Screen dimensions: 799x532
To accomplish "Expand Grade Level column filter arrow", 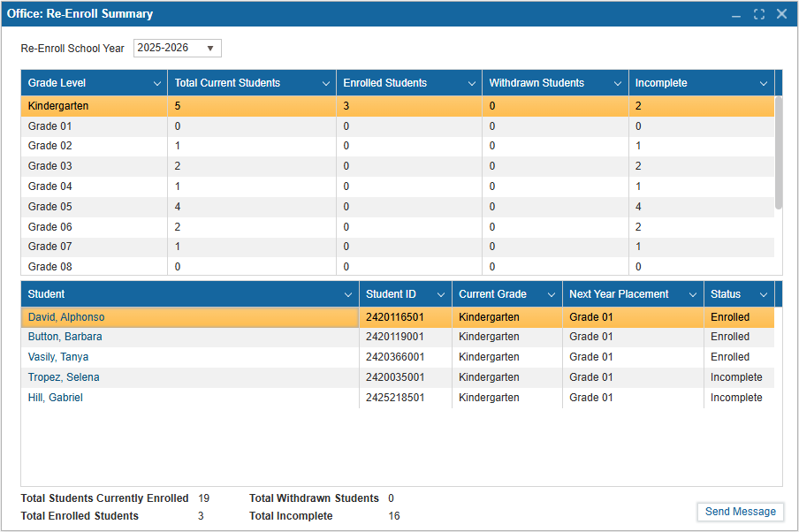I will pos(156,84).
